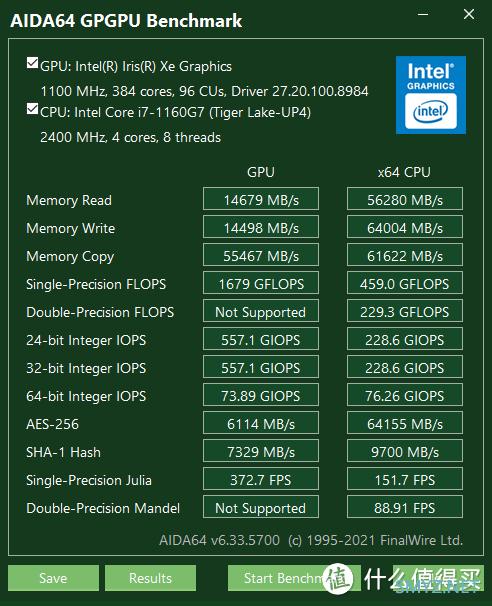Click the CPU Double-Precision Mandel 88.91 FPS box

[x=405, y=507]
